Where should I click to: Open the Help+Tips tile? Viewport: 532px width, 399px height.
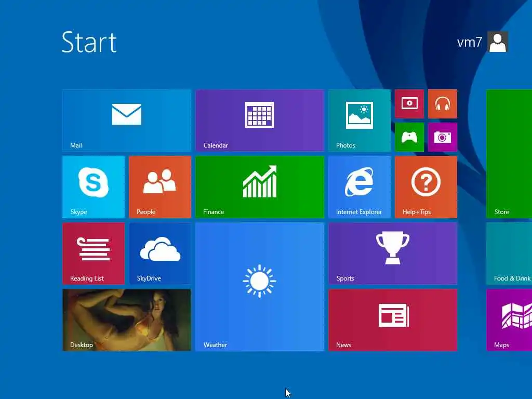pyautogui.click(x=426, y=187)
